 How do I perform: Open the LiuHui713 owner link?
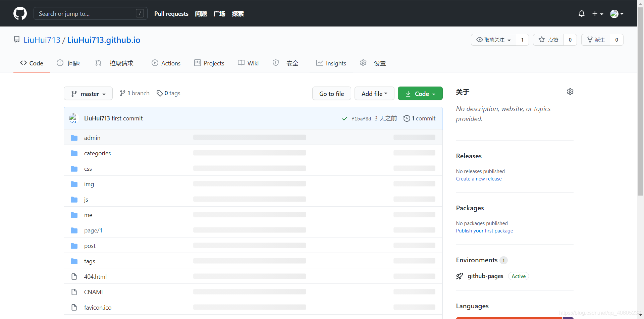point(42,40)
